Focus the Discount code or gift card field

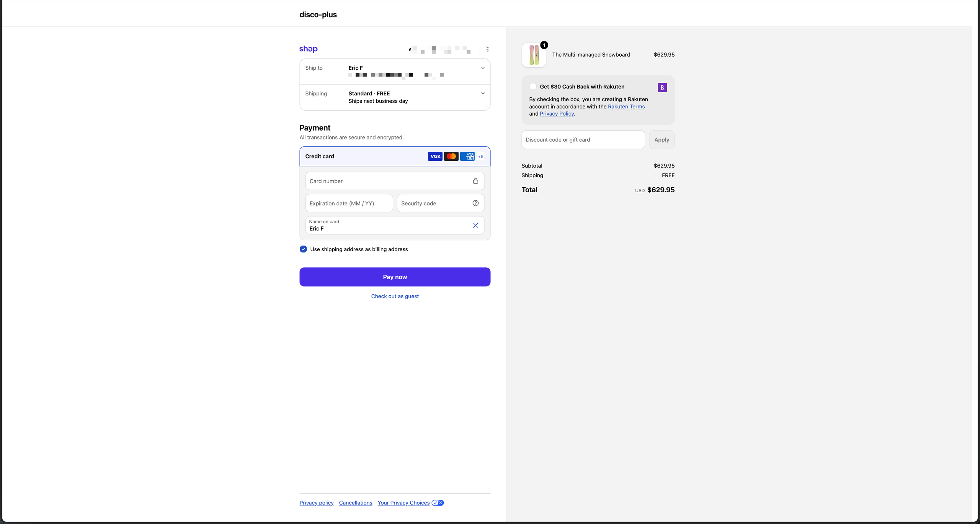(583, 139)
